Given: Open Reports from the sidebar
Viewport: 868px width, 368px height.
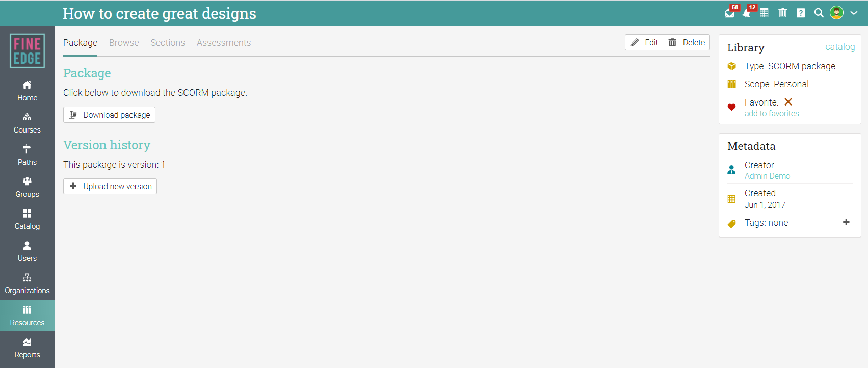Looking at the screenshot, I should click(27, 348).
